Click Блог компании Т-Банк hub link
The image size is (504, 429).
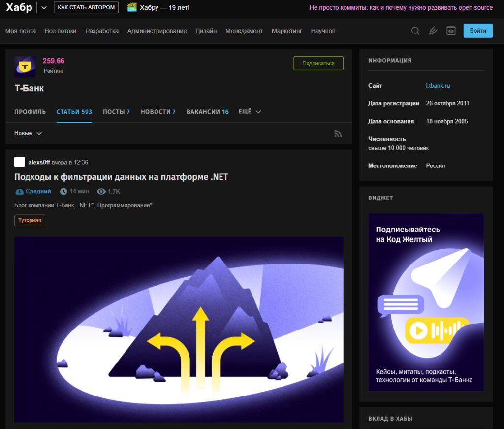point(44,205)
